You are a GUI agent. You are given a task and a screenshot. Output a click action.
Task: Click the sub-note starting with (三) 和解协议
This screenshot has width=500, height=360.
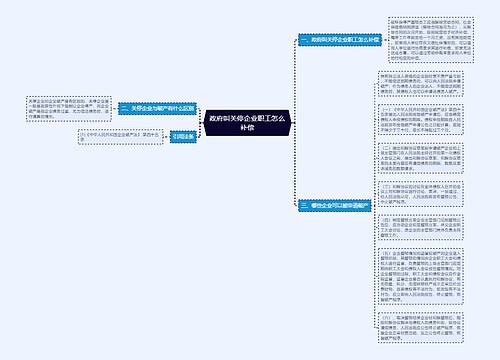(x=421, y=194)
